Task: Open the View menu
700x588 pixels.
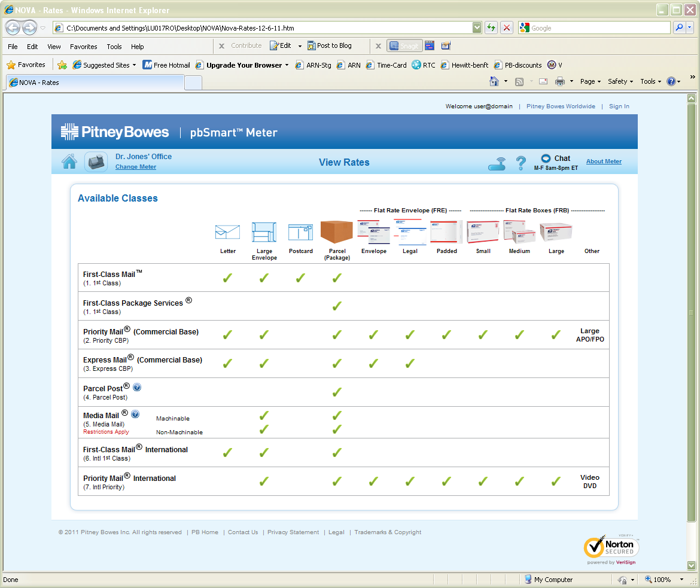Action: click(54, 47)
